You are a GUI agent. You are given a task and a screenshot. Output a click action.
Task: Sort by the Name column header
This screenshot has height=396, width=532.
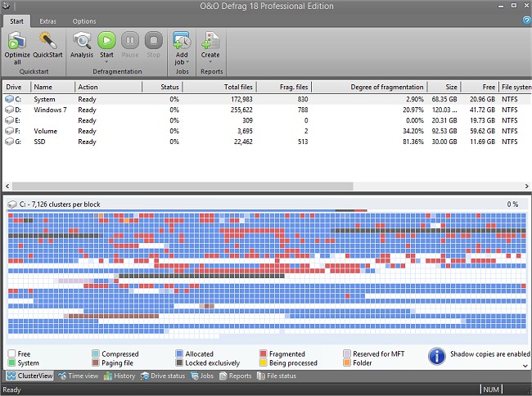[52, 87]
